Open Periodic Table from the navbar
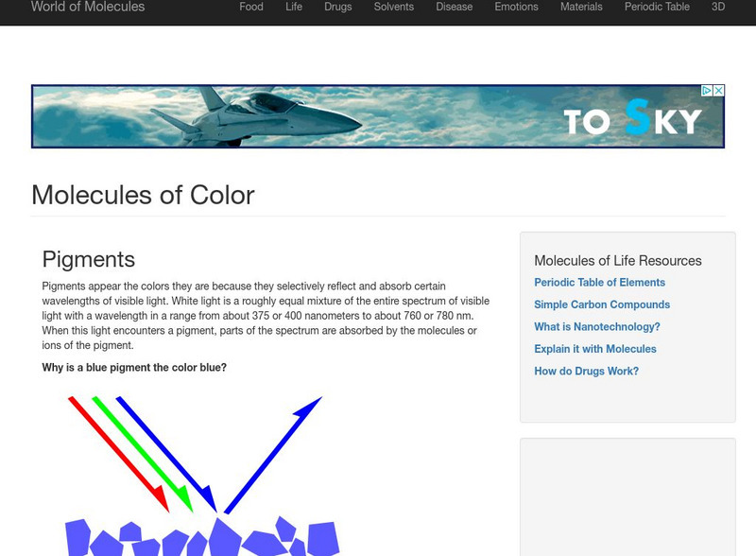756x556 pixels. (x=657, y=8)
